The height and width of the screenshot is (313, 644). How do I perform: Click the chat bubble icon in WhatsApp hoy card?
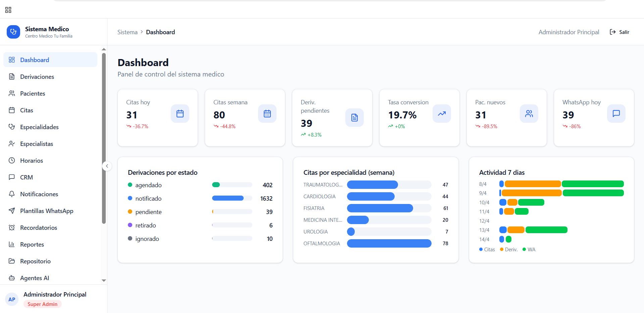[616, 114]
